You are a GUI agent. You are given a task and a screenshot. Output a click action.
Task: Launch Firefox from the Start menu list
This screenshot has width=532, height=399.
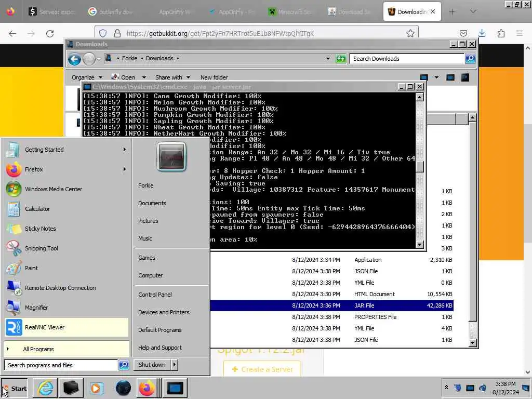[67, 169]
